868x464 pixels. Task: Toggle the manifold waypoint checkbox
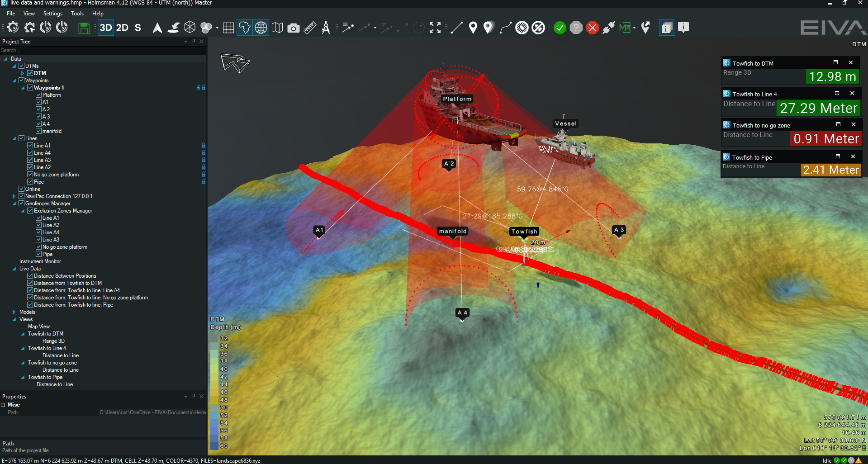pyautogui.click(x=38, y=131)
